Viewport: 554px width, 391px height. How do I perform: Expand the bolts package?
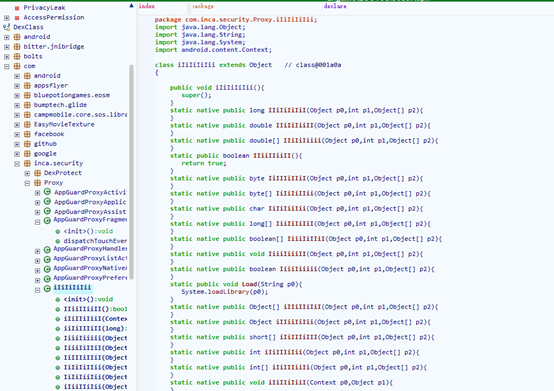(7, 57)
